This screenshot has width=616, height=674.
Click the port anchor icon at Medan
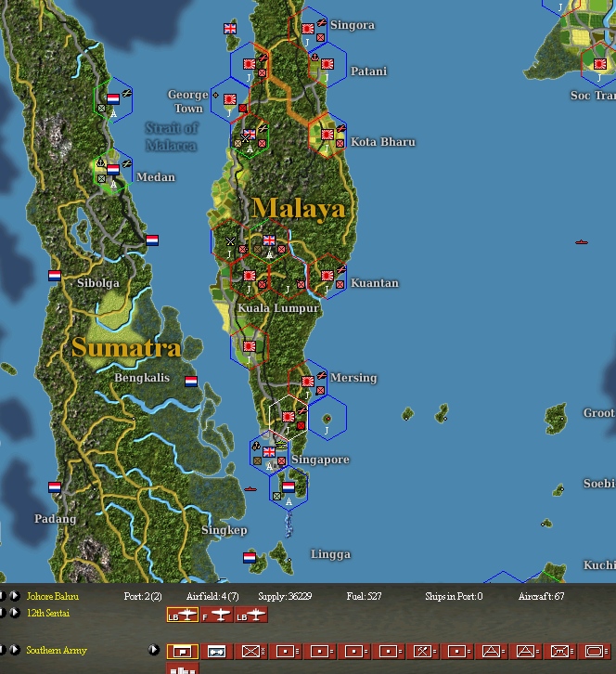pos(100,162)
